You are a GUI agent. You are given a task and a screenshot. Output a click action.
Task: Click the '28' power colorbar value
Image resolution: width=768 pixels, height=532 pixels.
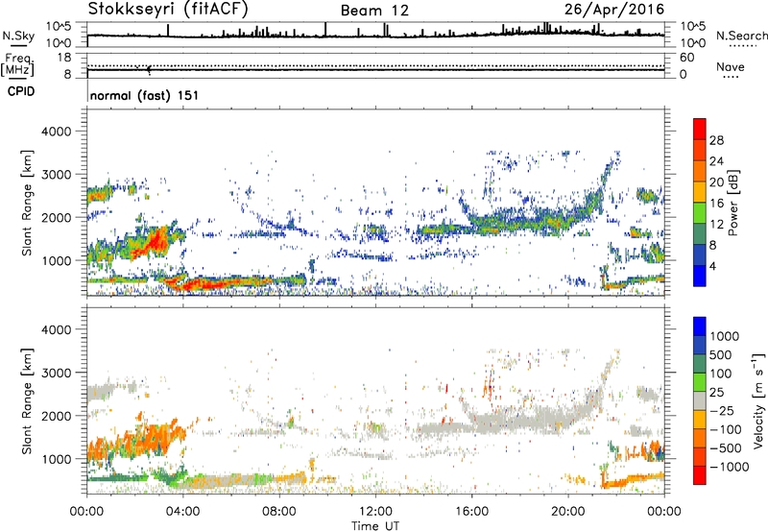click(716, 140)
